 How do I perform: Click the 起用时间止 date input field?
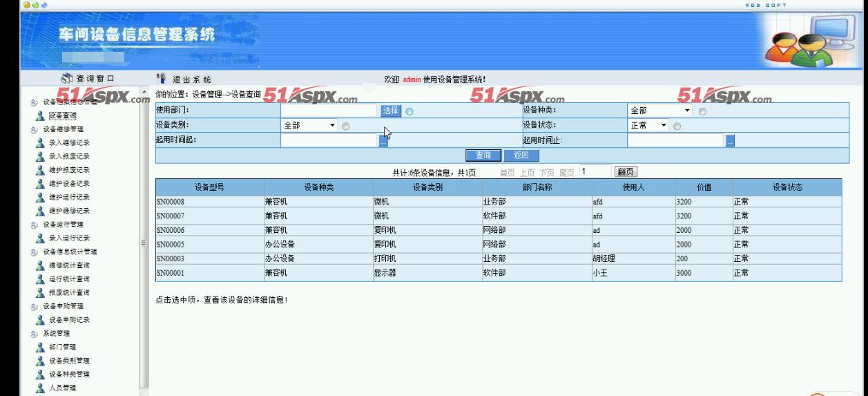click(676, 141)
